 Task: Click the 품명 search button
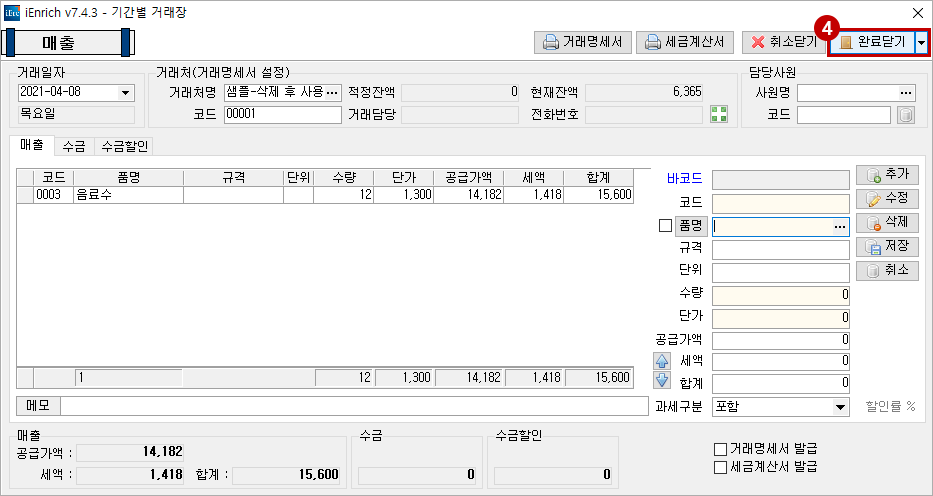[691, 226]
